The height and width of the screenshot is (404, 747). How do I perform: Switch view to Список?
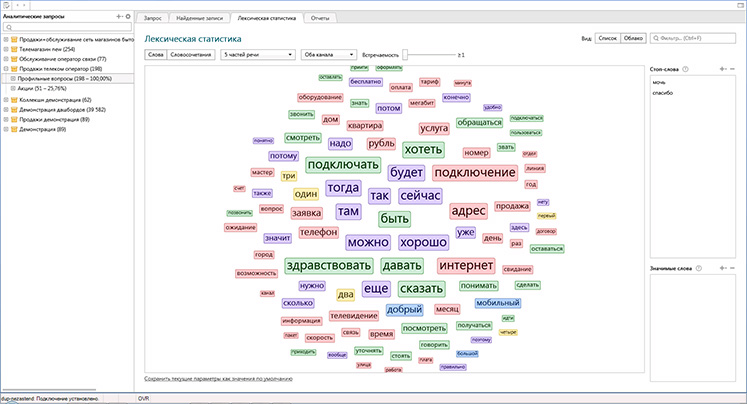(x=607, y=38)
